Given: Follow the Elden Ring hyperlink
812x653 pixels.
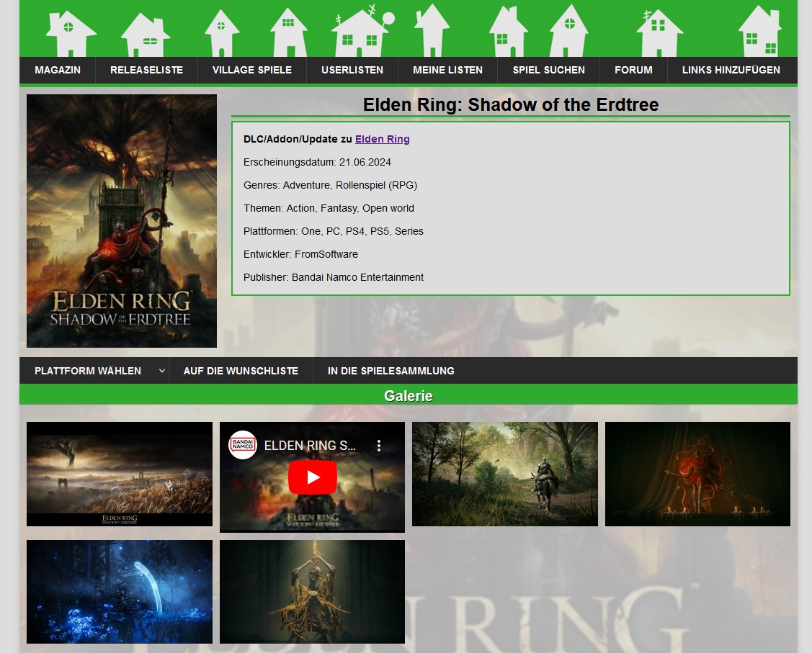Looking at the screenshot, I should tap(382, 139).
